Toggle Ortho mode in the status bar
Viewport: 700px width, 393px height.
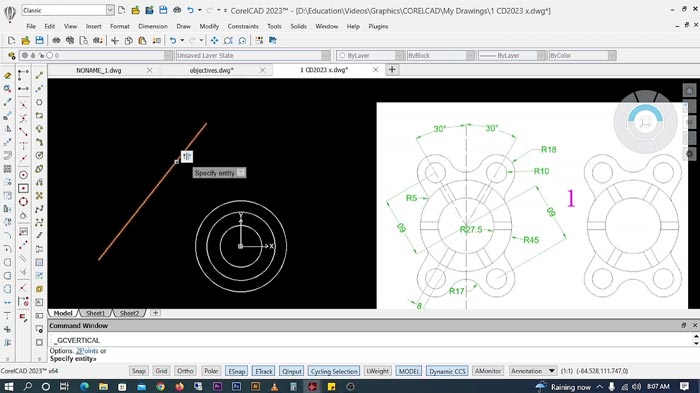coord(185,371)
